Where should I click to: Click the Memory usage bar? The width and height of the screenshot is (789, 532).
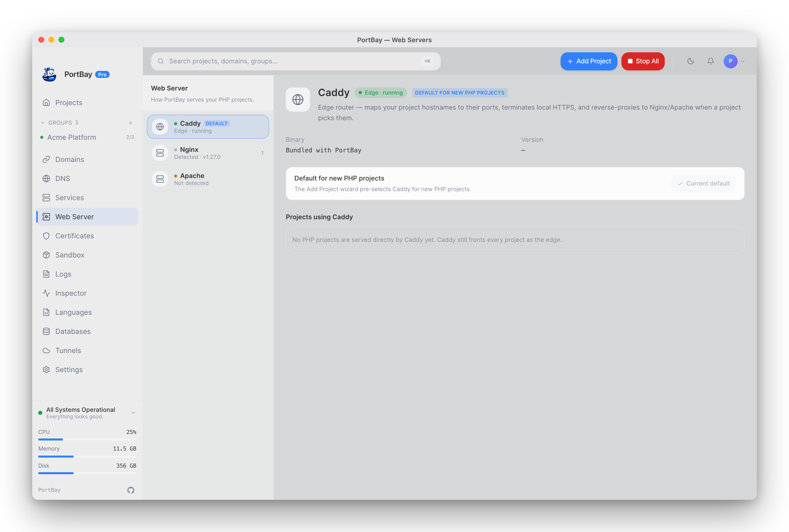pyautogui.click(x=87, y=456)
